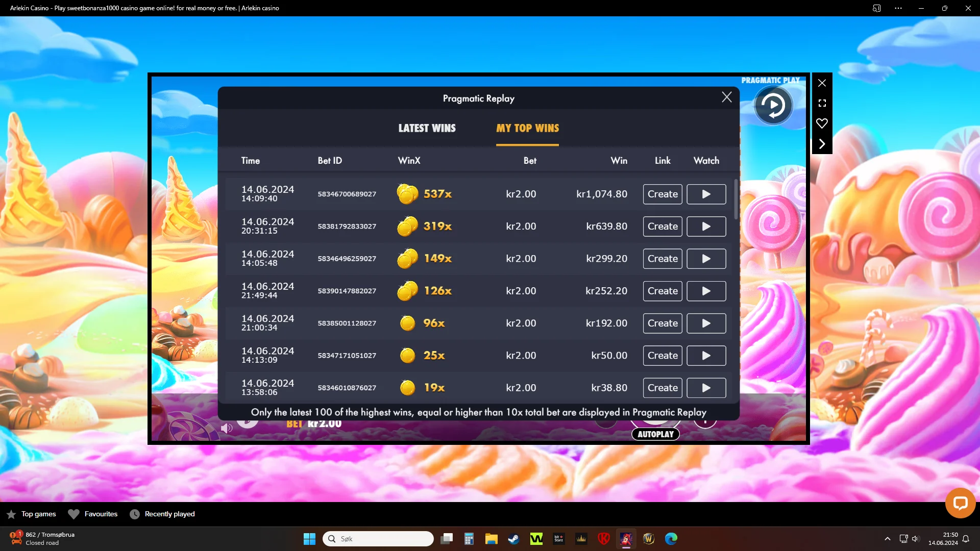980x551 pixels.
Task: Watch replay of the 319x win
Action: (706, 227)
